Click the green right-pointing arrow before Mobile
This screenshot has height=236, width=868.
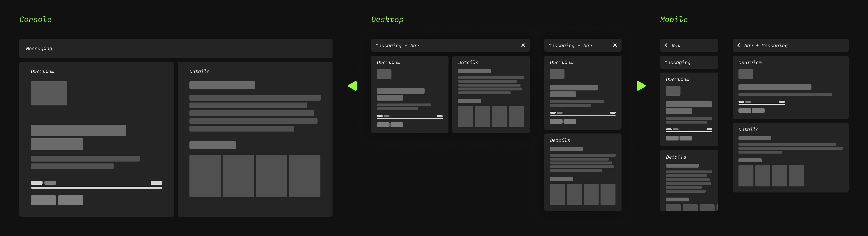pos(641,86)
